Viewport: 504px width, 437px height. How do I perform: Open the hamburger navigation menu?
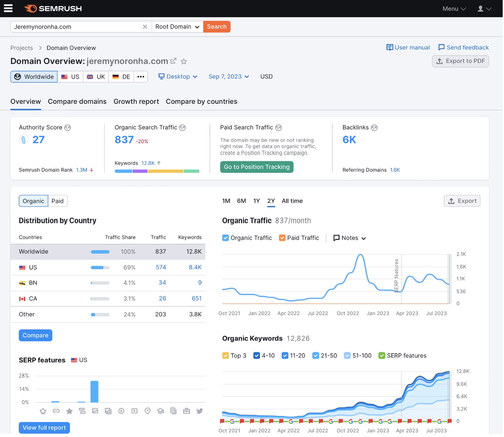[8, 8]
